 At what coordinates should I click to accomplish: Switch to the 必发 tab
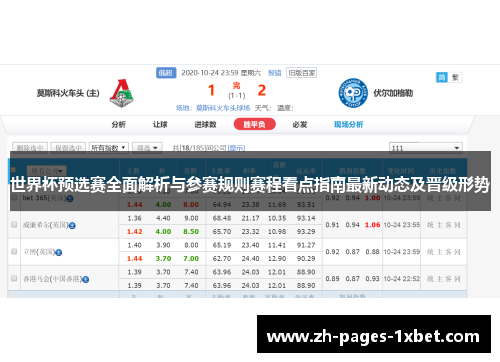(300, 124)
